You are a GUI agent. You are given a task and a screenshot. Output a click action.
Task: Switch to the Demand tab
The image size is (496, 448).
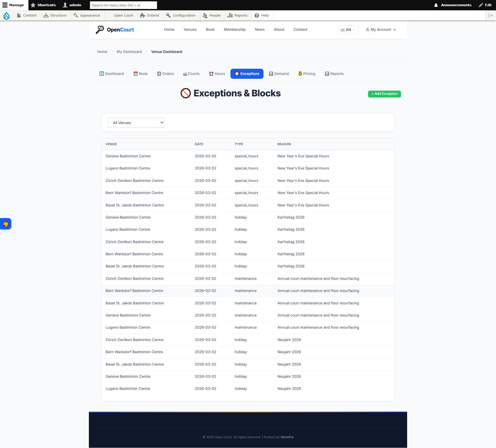(x=279, y=74)
